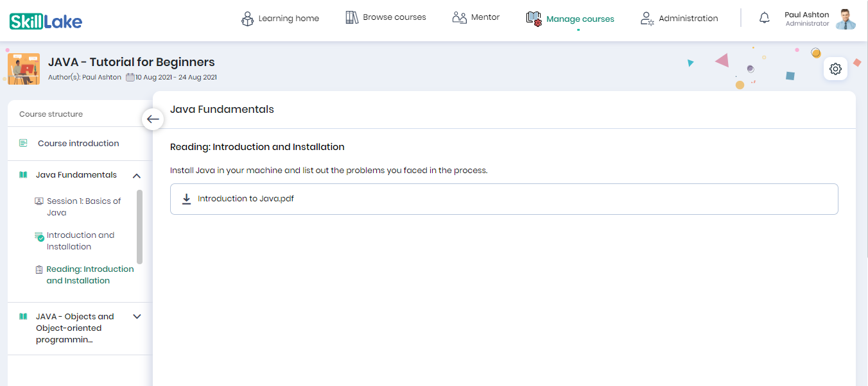Open Introduction and Installation lesson
The image size is (868, 386).
pos(80,241)
